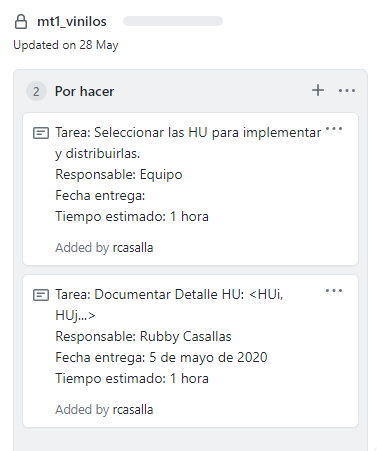This screenshot has width=377, height=451.
Task: Open rcasalla profile on the first card
Action: click(x=133, y=248)
